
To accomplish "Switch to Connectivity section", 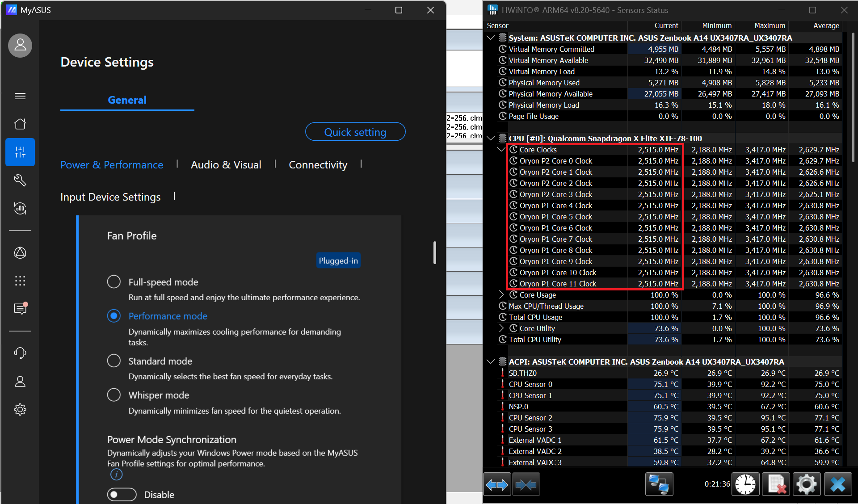I will click(x=318, y=165).
